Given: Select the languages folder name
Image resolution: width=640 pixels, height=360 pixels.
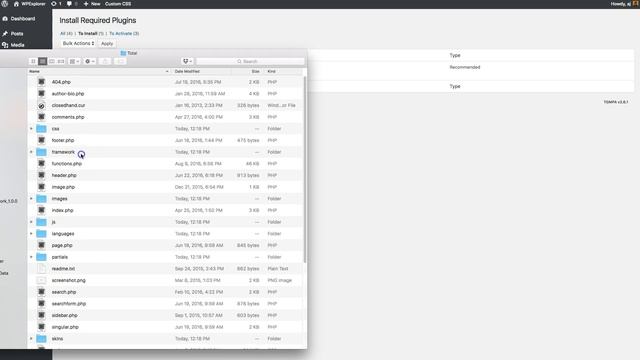Looking at the screenshot, I should [x=63, y=233].
